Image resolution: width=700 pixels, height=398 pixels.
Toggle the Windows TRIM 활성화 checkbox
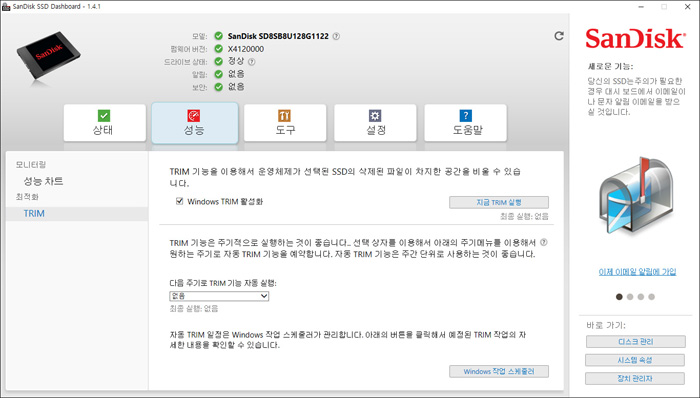coord(179,201)
